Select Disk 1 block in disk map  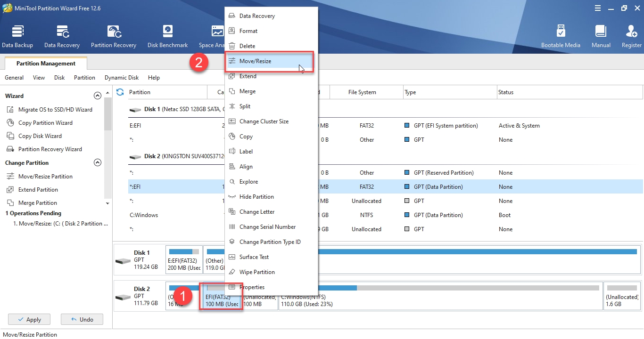139,259
